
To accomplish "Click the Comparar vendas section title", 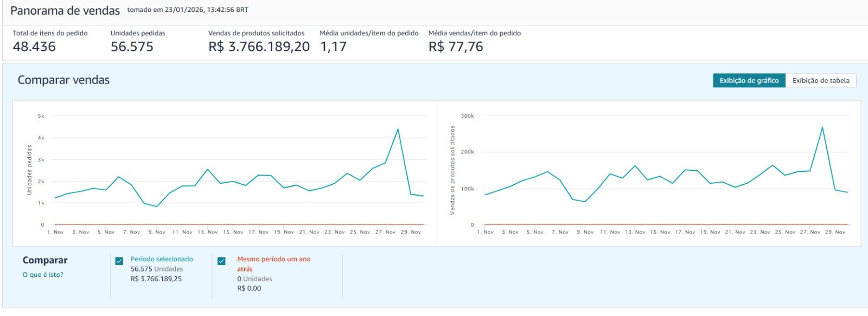I will click(x=63, y=80).
